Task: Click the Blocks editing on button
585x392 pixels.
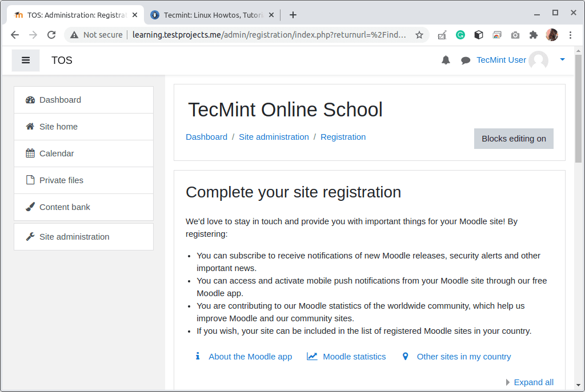Action: [x=514, y=139]
